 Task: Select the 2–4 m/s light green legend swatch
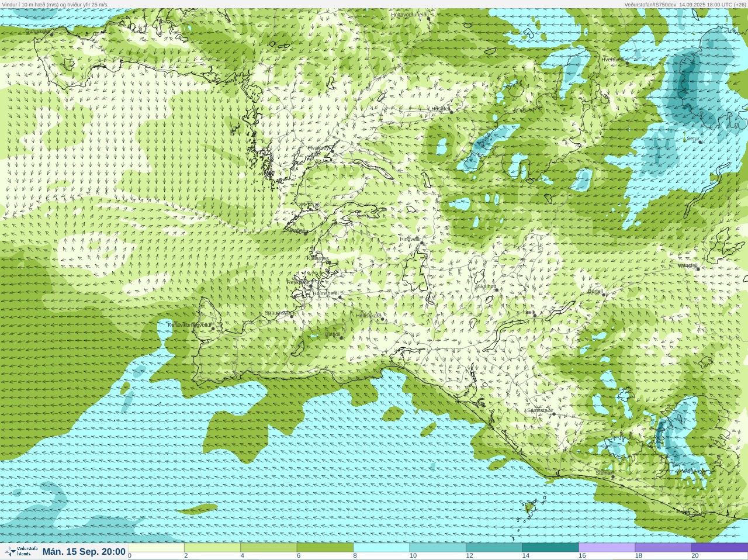tap(212, 547)
